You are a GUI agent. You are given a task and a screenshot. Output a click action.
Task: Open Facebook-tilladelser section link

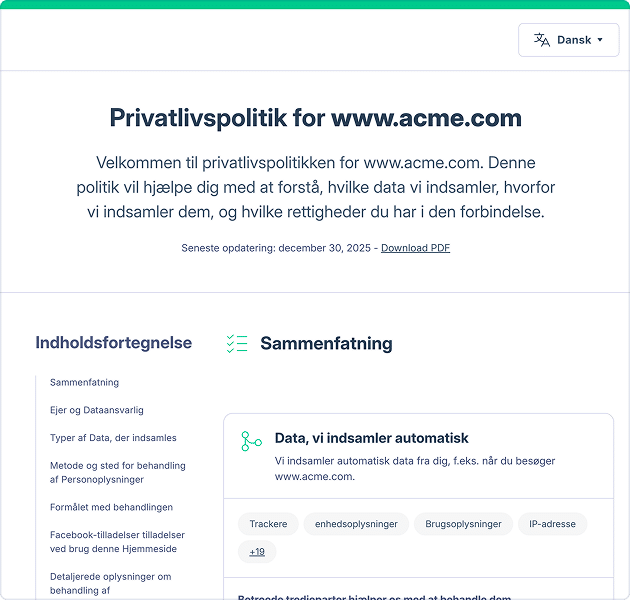(117, 541)
